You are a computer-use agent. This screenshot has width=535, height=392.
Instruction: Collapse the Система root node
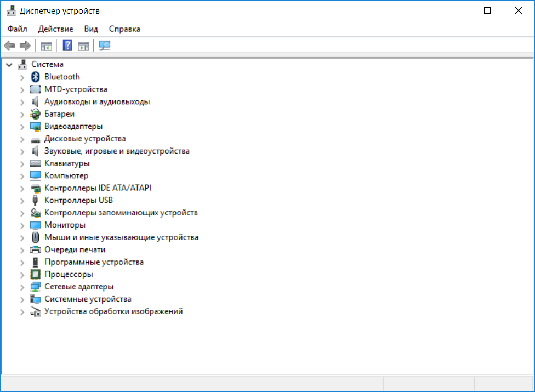pos(9,65)
